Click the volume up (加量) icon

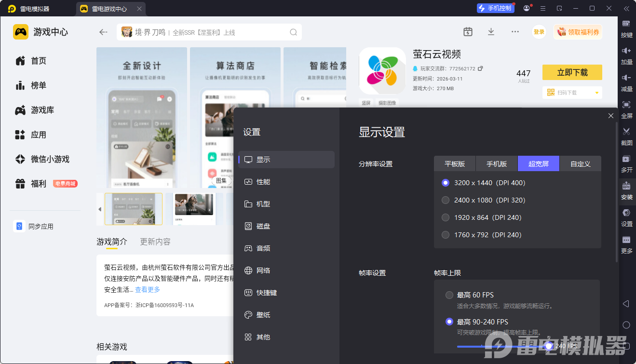pos(626,51)
